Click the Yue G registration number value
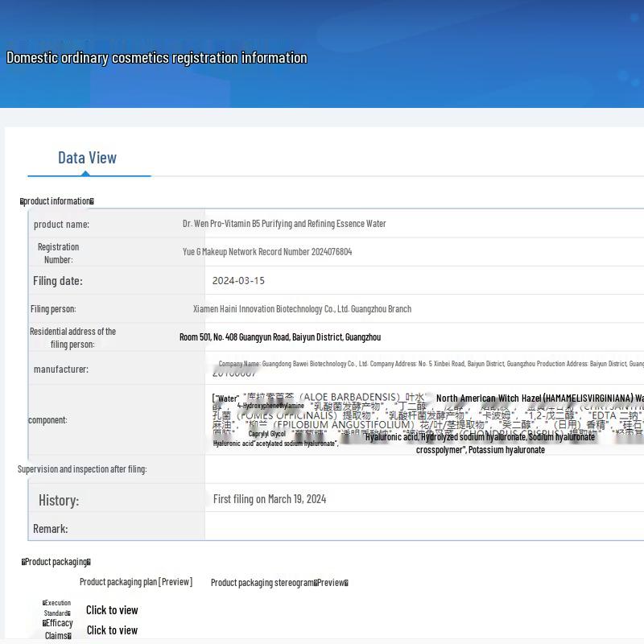This screenshot has height=644, width=644. click(x=267, y=252)
